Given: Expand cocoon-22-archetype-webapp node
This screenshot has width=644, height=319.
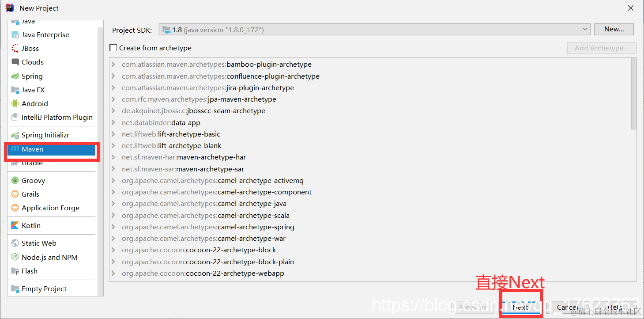Looking at the screenshot, I should point(114,273).
